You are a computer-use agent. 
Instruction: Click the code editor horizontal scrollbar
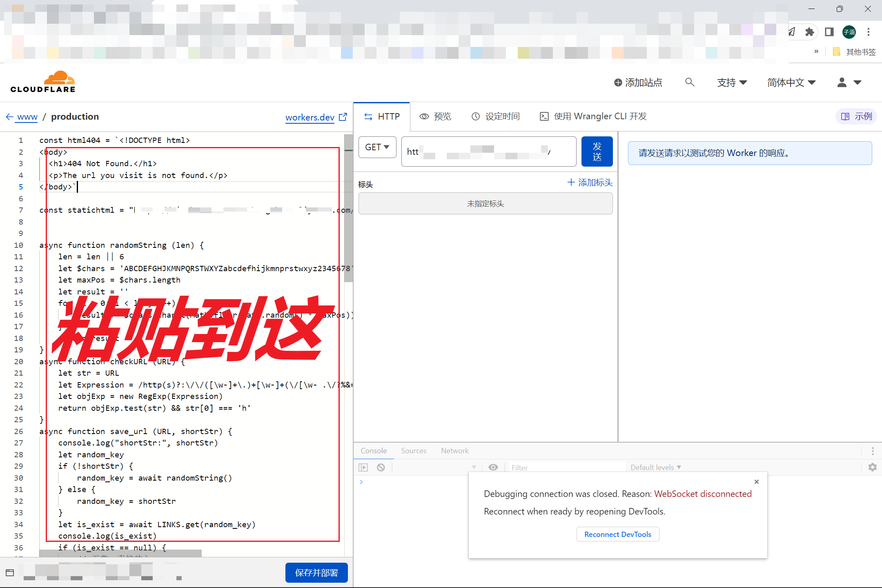click(120, 553)
